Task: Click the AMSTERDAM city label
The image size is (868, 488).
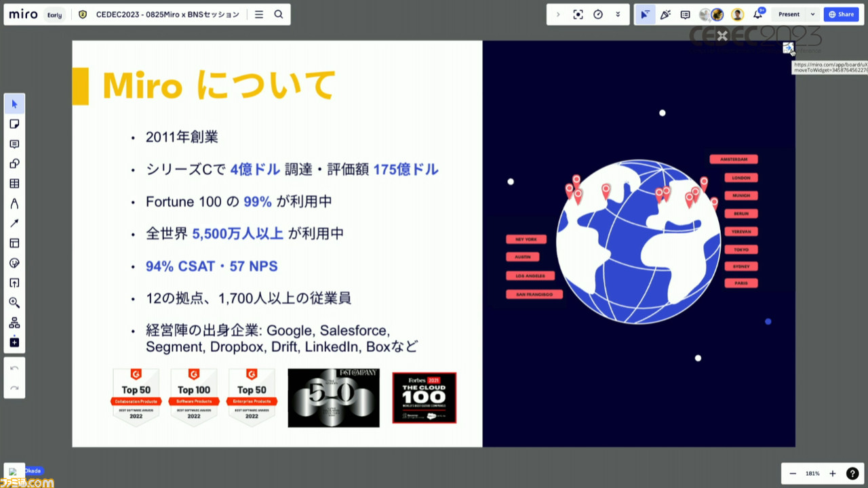Action: 734,159
